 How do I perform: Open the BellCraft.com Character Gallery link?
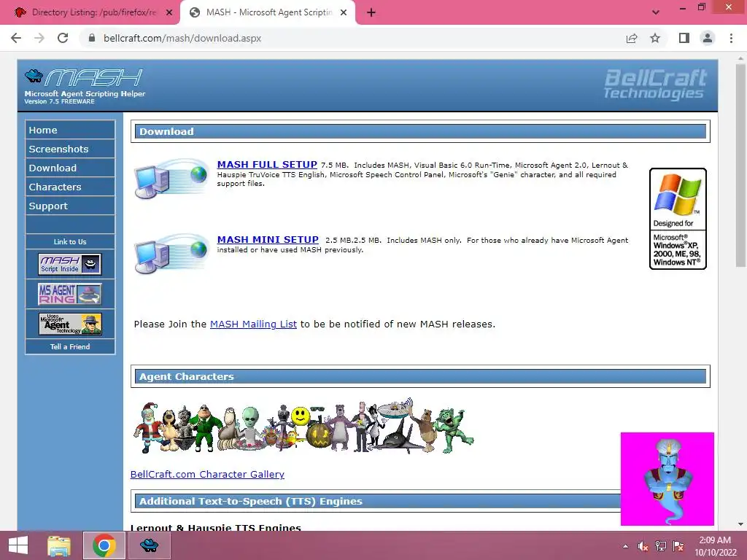click(x=207, y=474)
